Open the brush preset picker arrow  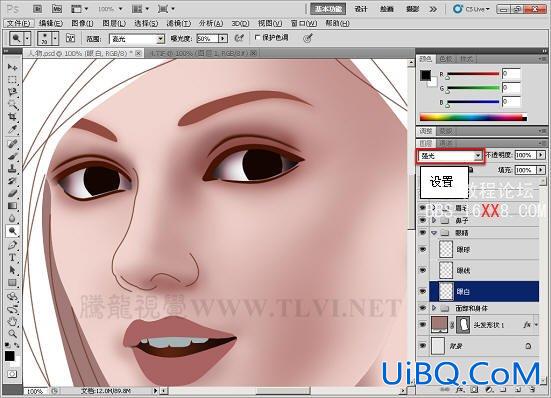pyautogui.click(x=55, y=38)
